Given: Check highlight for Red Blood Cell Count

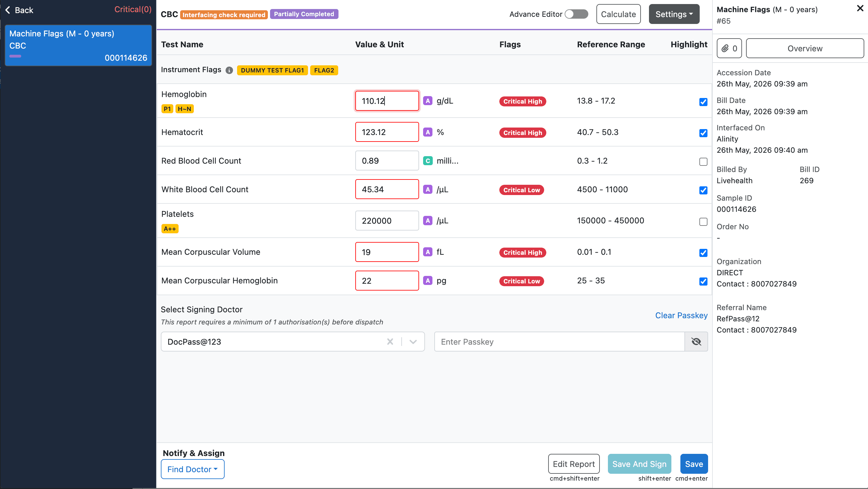Looking at the screenshot, I should click(703, 162).
